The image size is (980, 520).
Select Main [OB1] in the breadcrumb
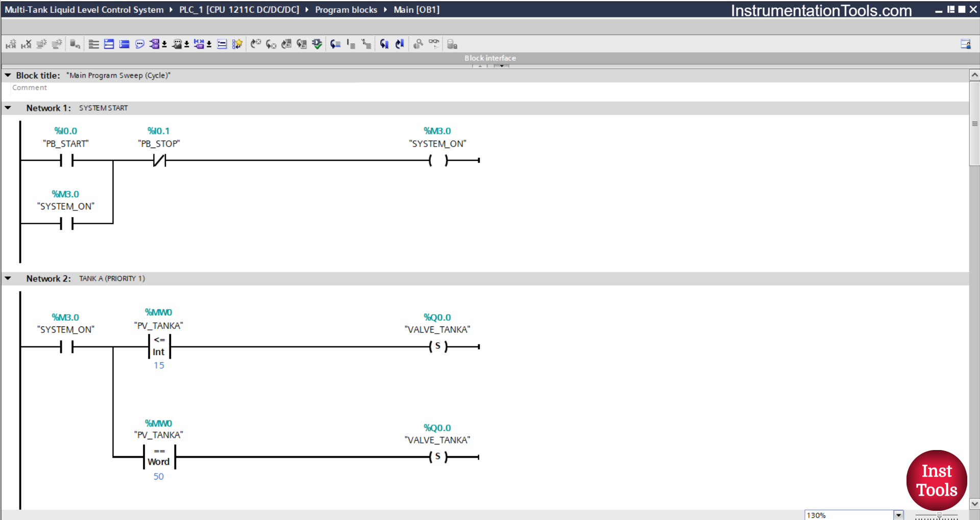[x=416, y=10]
